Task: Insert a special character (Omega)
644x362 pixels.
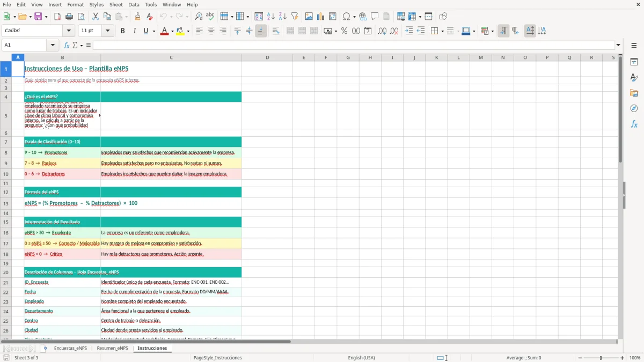Action: coord(346,17)
